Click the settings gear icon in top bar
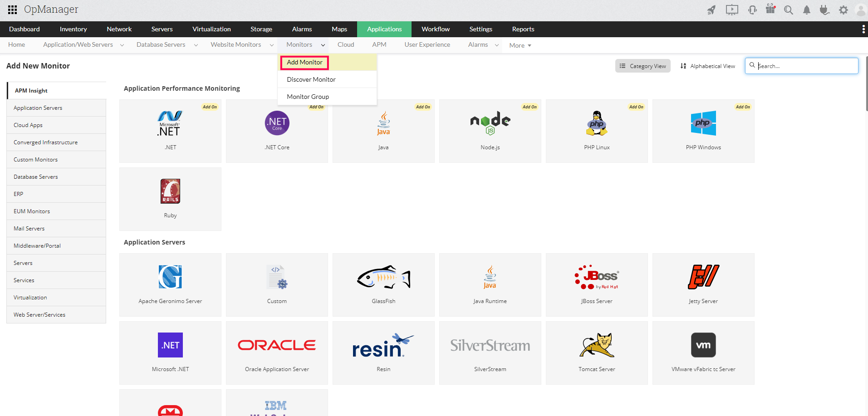868x416 pixels. [x=843, y=10]
